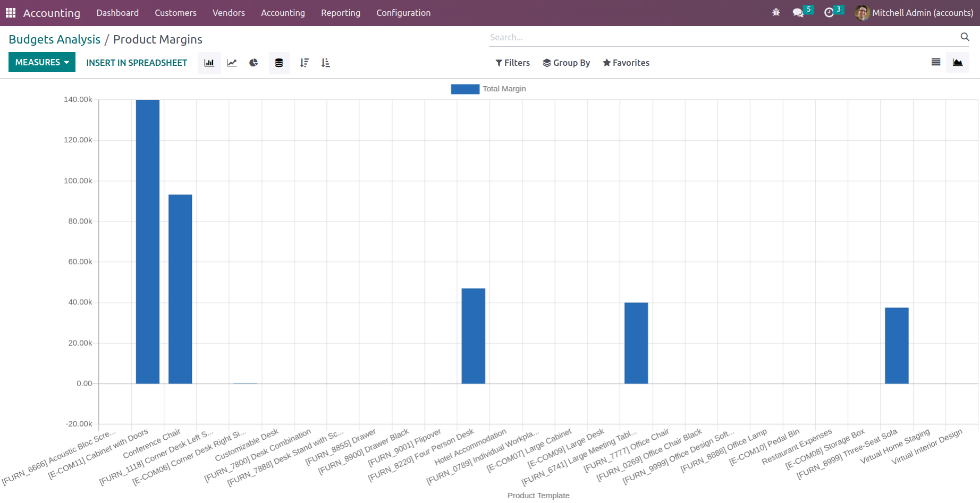
Task: Open the Mitchell Admin user menu
Action: coord(914,13)
